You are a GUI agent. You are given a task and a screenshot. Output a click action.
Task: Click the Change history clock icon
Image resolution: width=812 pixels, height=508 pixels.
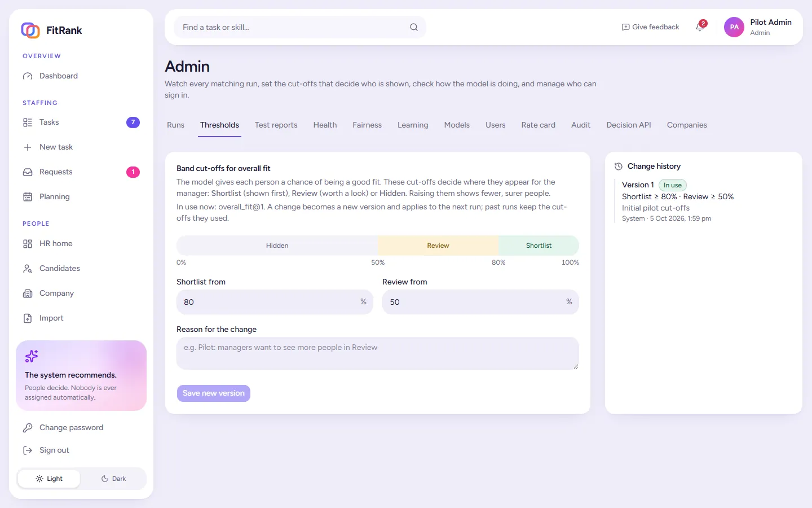click(x=619, y=167)
